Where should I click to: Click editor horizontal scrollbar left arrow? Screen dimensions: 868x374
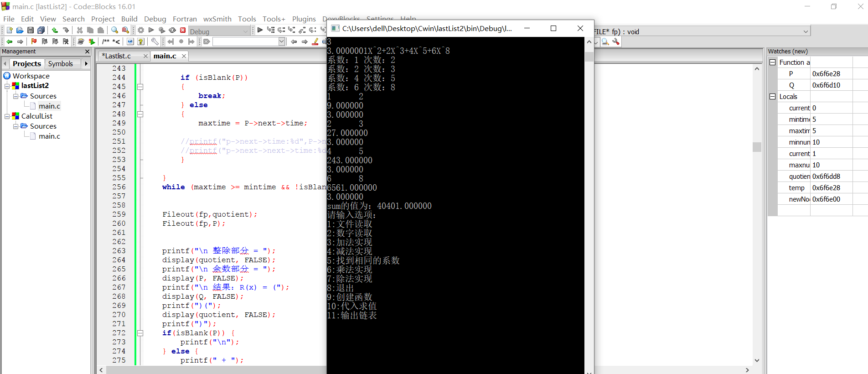coord(101,370)
